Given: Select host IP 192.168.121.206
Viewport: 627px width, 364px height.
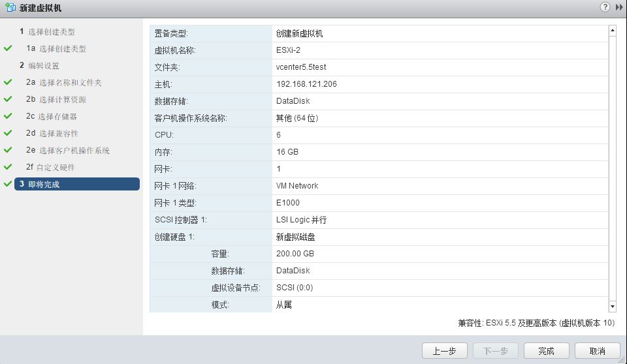Looking at the screenshot, I should (306, 84).
